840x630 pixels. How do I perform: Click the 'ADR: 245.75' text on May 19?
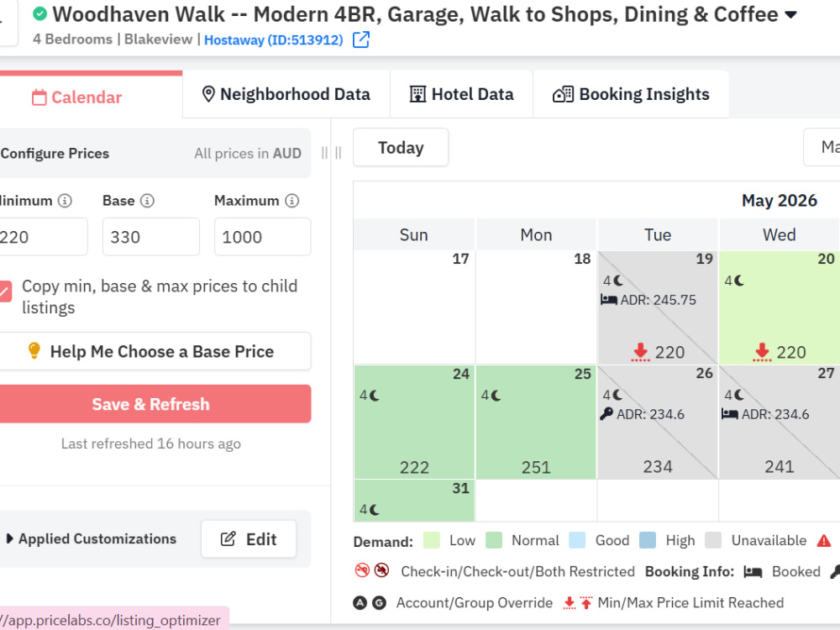click(659, 300)
